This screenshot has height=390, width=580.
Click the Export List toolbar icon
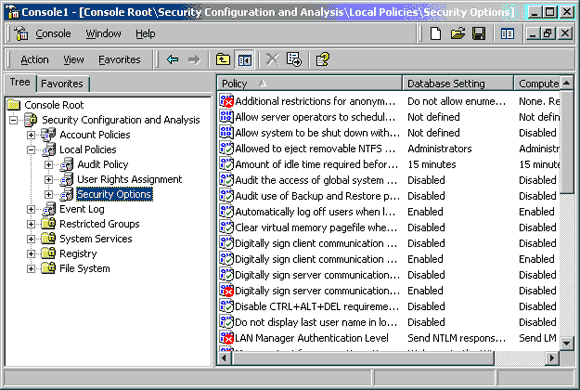click(294, 59)
